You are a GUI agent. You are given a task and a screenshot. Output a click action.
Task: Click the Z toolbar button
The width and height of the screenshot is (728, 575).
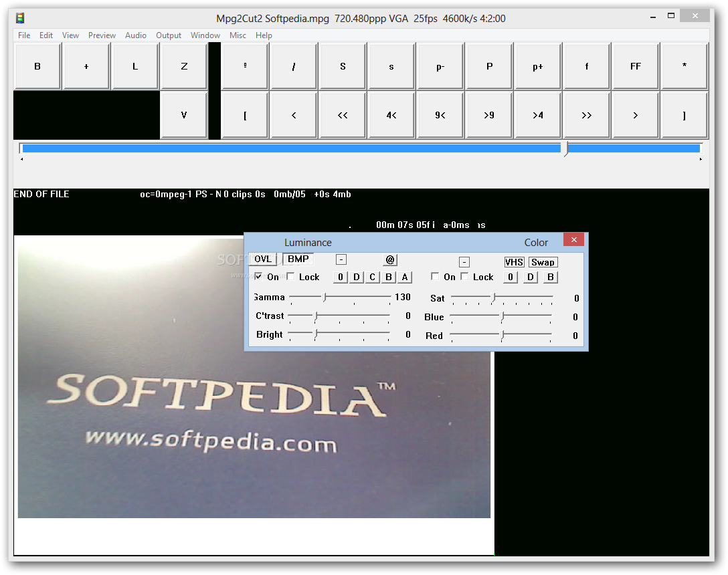[184, 66]
